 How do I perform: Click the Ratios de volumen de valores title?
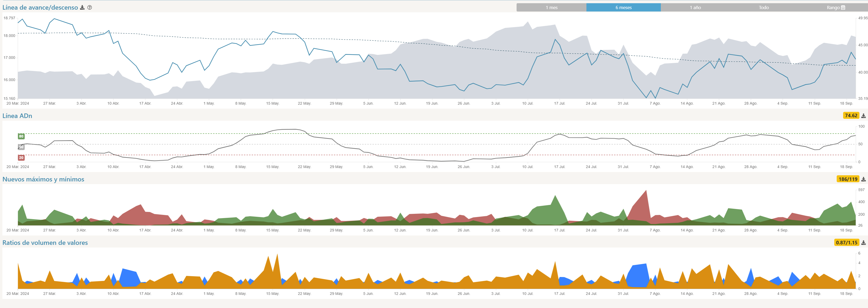tap(45, 243)
